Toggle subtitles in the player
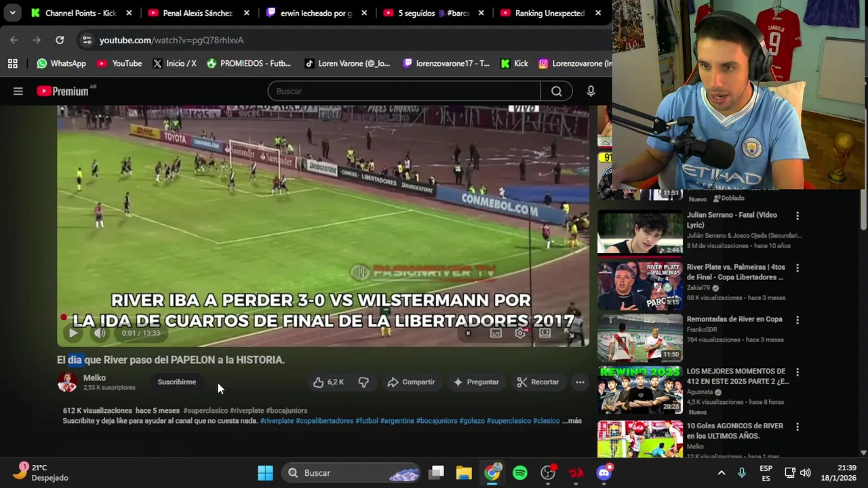This screenshot has height=488, width=868. (496, 333)
